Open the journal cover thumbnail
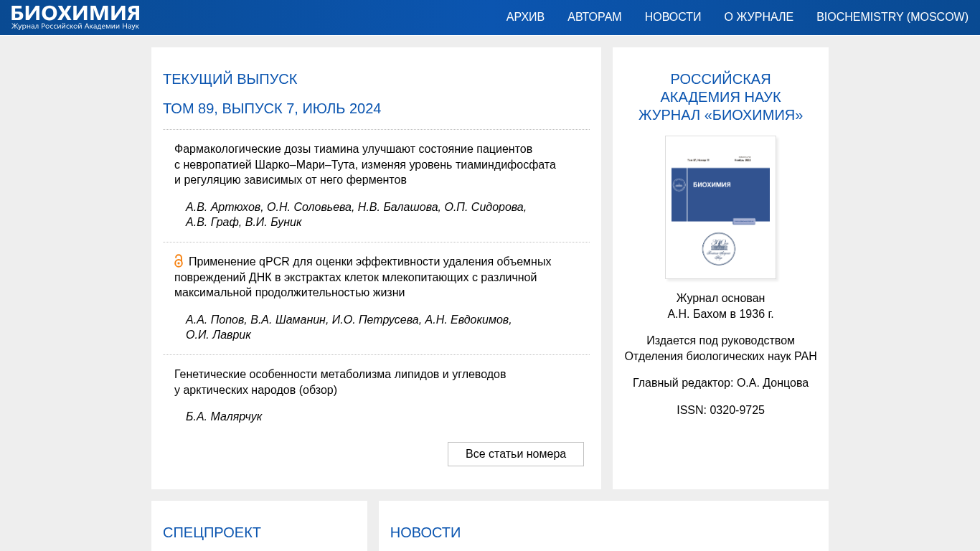 click(720, 207)
